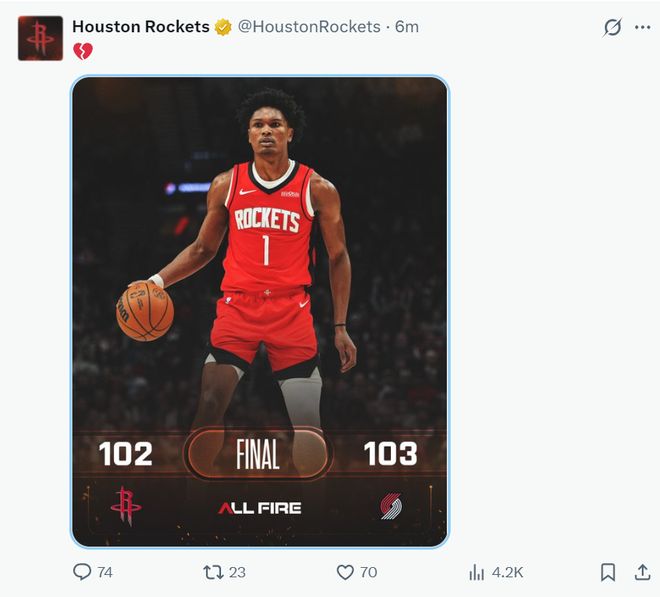Like the post with heart icon

pyautogui.click(x=345, y=572)
